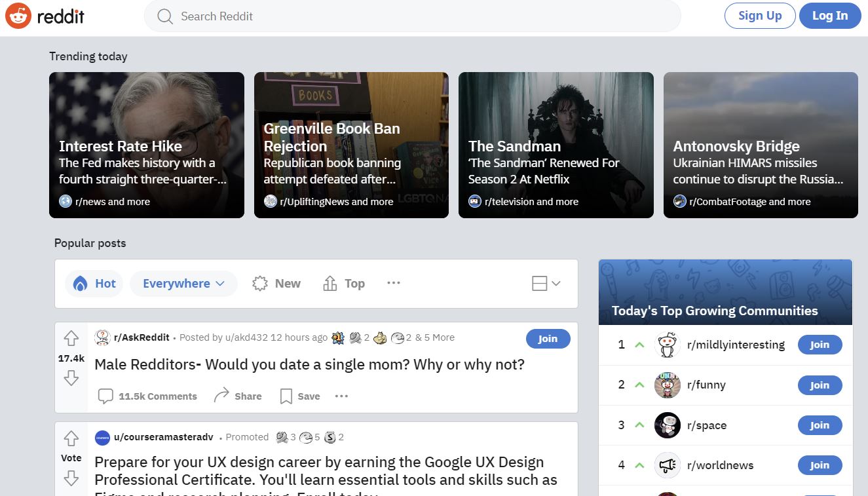Click in the Search Reddit field

pyautogui.click(x=413, y=16)
